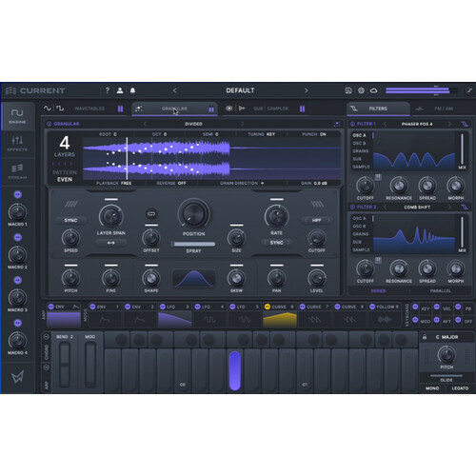Open the Effects page in sidebar
Image resolution: width=476 pixels, height=476 pixels.
17,144
